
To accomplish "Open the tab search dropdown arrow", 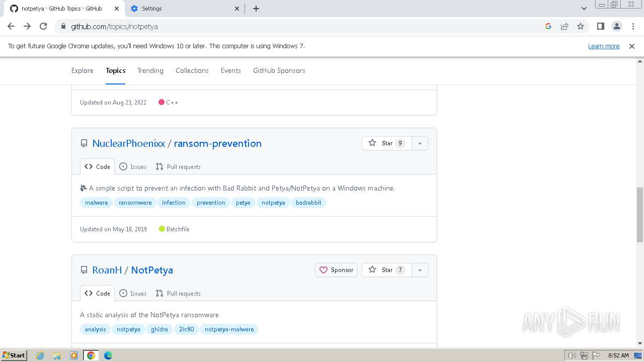I will 584,9.
